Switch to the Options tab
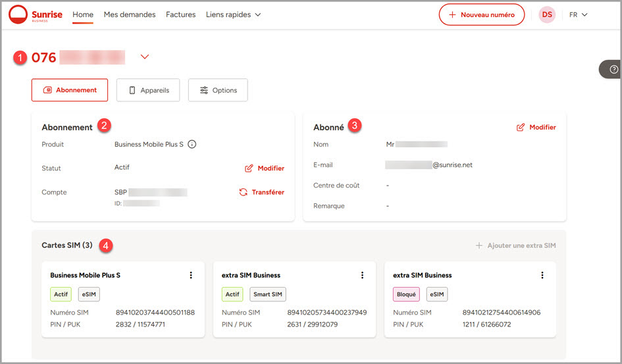The width and height of the screenshot is (622, 364). click(218, 90)
